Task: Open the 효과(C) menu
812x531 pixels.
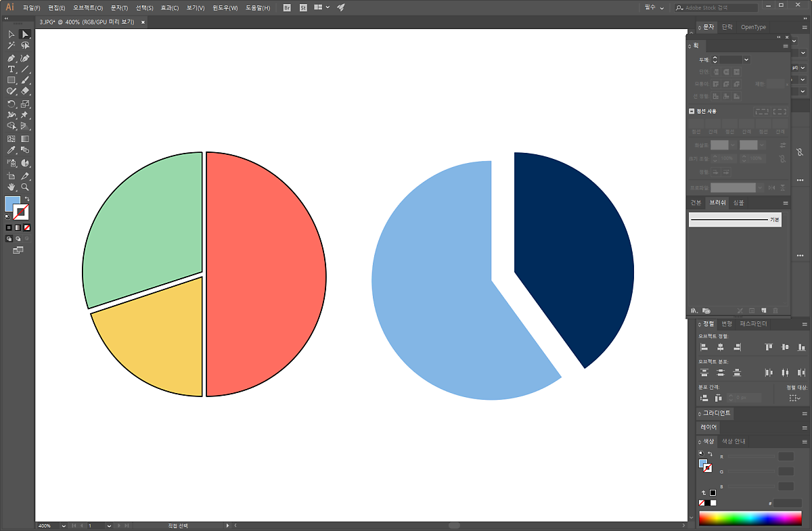Action: pyautogui.click(x=170, y=7)
